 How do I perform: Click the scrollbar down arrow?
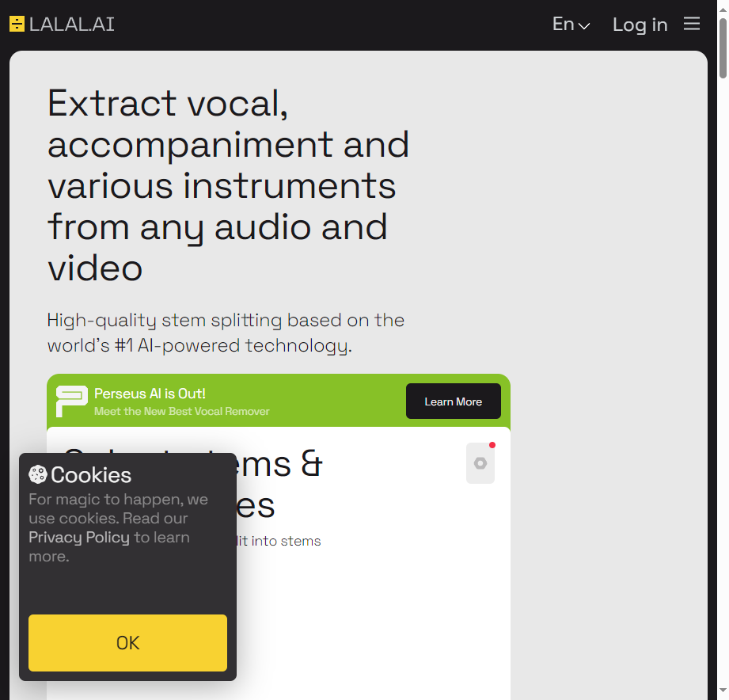(723, 690)
